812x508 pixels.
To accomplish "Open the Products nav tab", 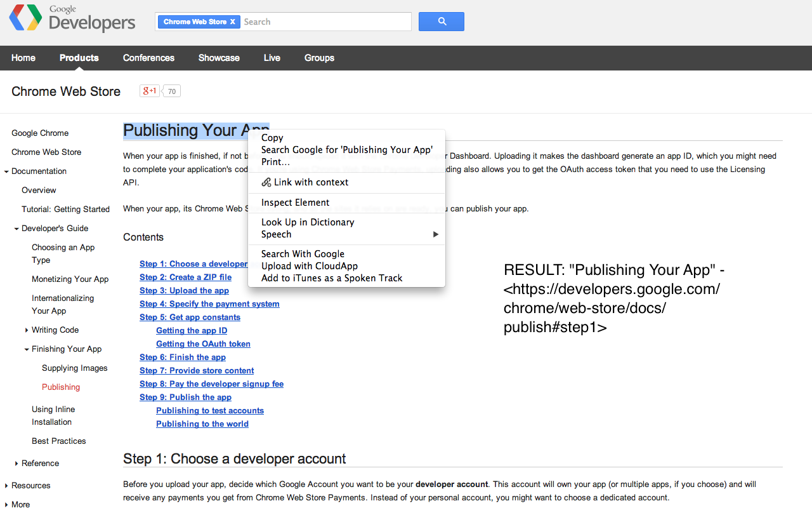I will pyautogui.click(x=79, y=58).
